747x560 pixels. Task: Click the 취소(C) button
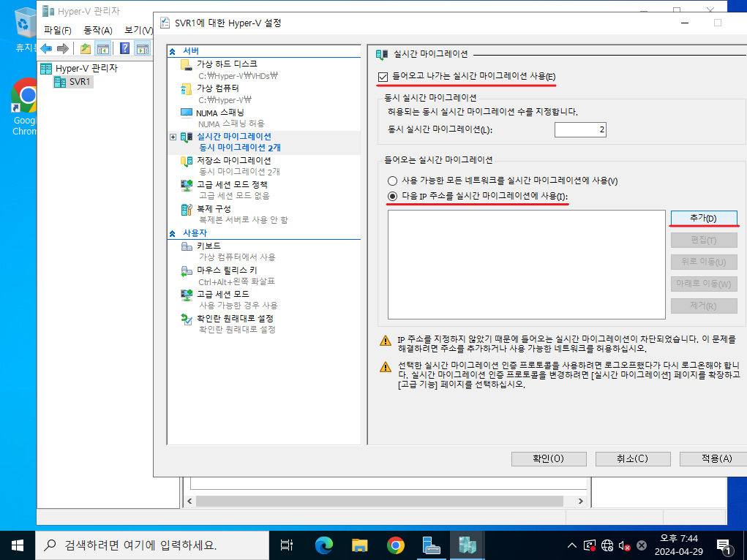click(x=633, y=458)
